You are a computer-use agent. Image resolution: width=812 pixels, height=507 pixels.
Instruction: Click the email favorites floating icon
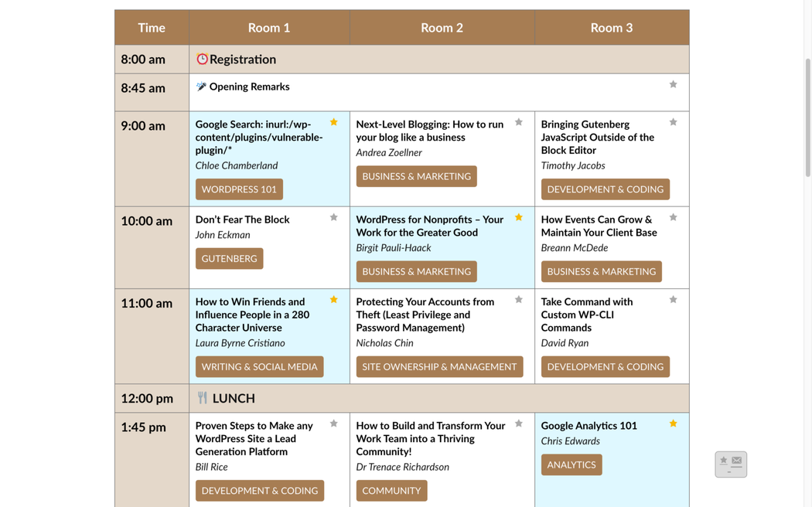pyautogui.click(x=730, y=464)
